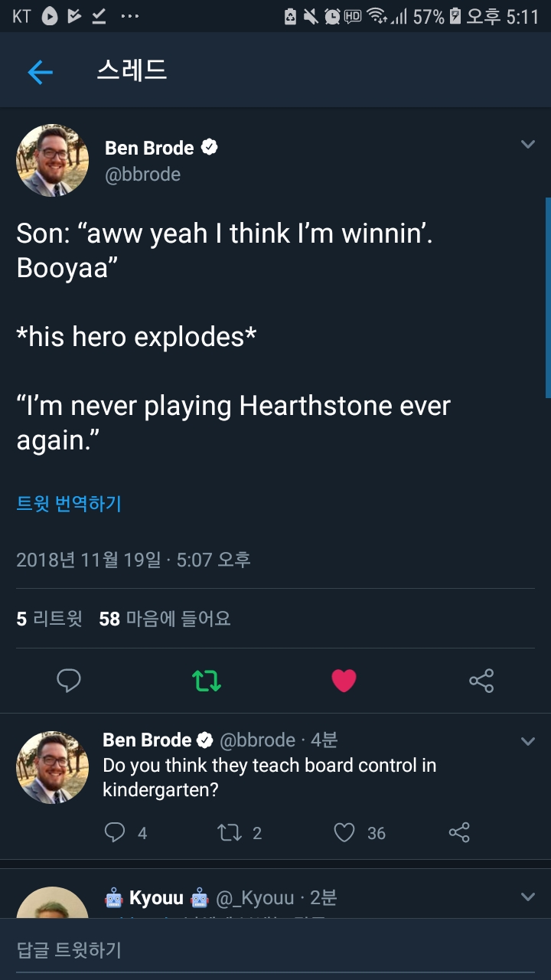551x980 pixels.
Task: Like the board control kindergarten tweet
Action: pyautogui.click(x=344, y=832)
